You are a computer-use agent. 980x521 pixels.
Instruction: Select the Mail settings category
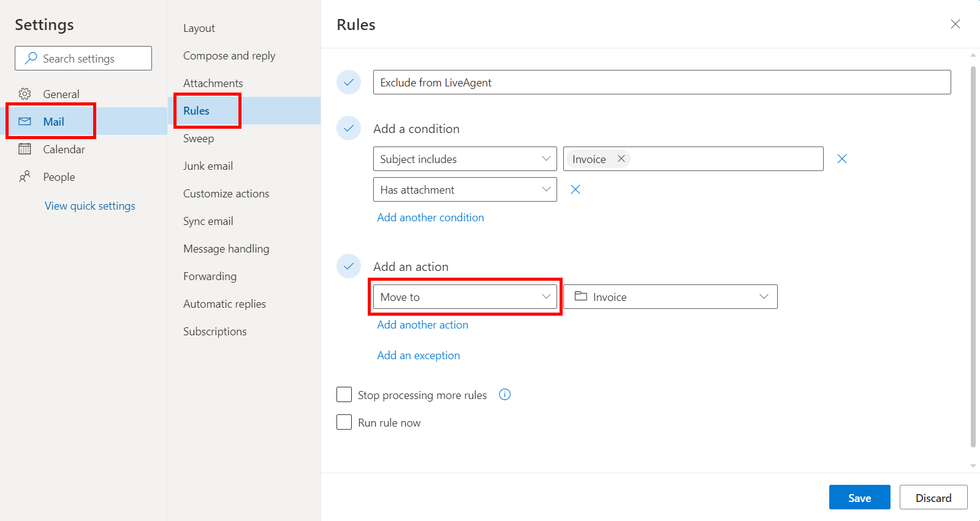pyautogui.click(x=84, y=121)
